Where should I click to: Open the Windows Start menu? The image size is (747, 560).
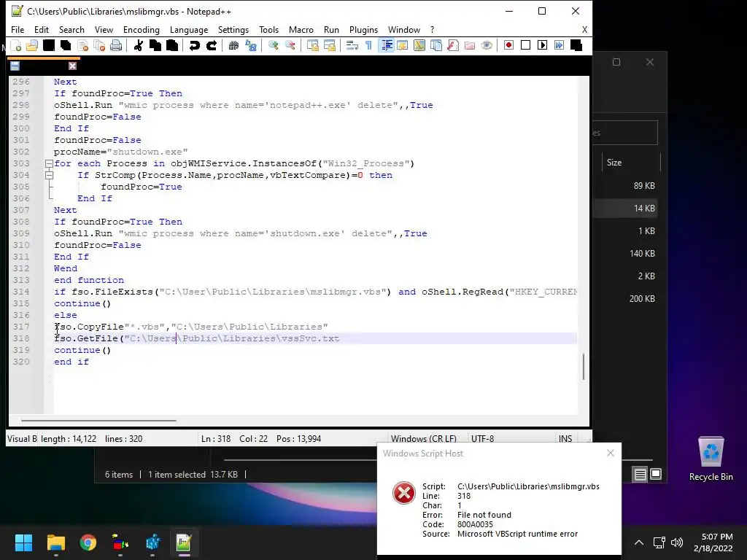23,542
